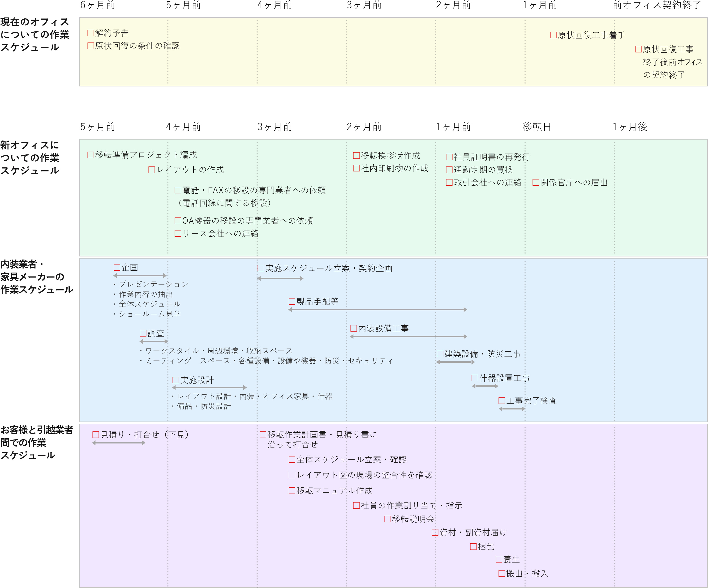The height and width of the screenshot is (588, 708).
Task: Check the 移転説明会 checkbox
Action: [x=388, y=519]
